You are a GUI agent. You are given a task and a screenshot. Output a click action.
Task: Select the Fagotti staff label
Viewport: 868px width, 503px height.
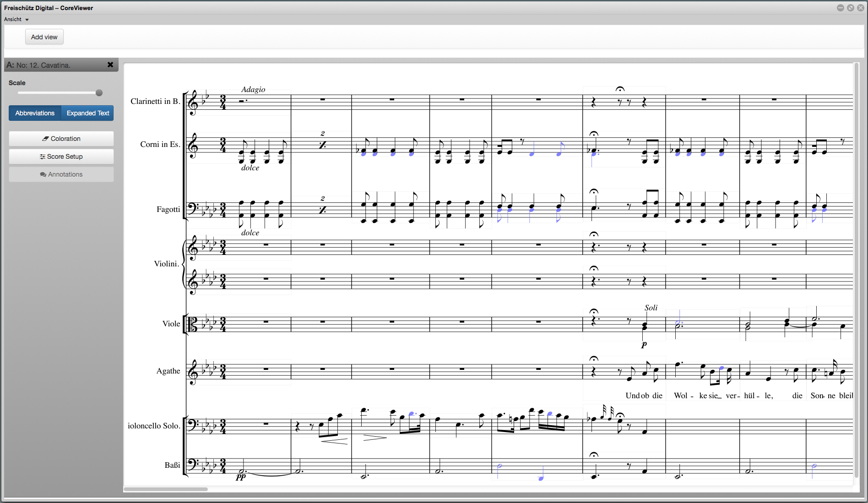[x=168, y=209]
